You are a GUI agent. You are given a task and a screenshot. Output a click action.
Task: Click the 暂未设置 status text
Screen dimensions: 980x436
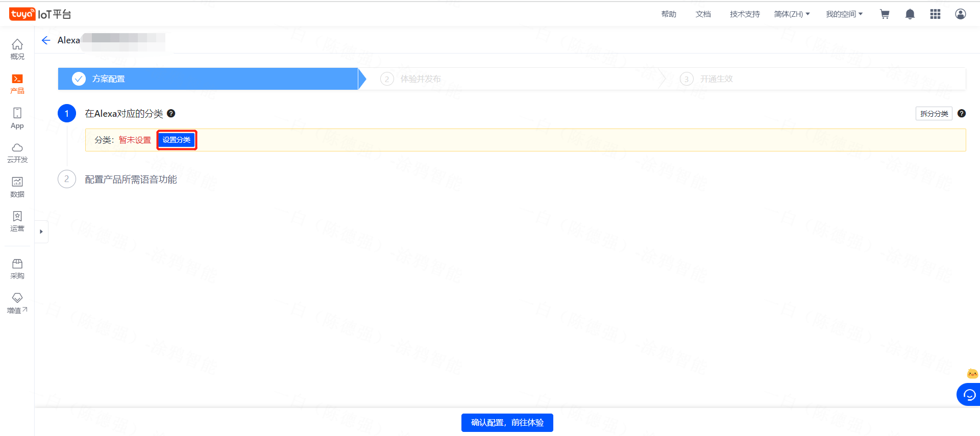point(135,140)
